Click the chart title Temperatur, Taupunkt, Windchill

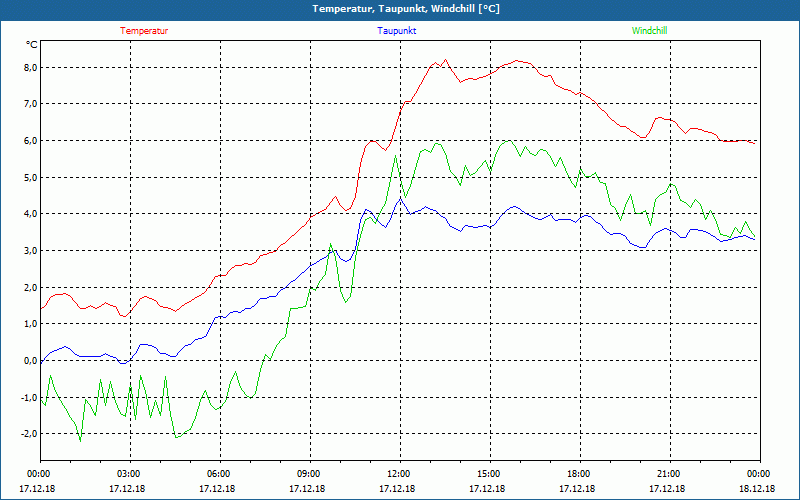pyautogui.click(x=406, y=9)
